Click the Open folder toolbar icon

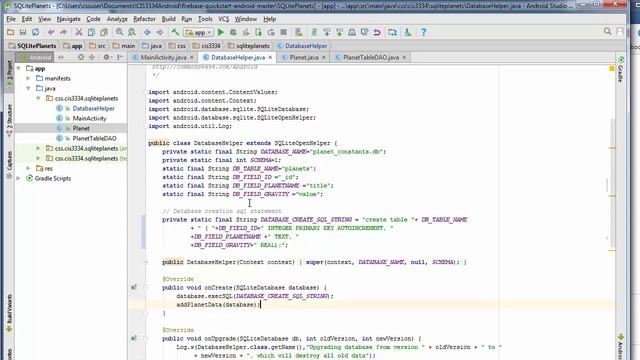click(x=10, y=32)
